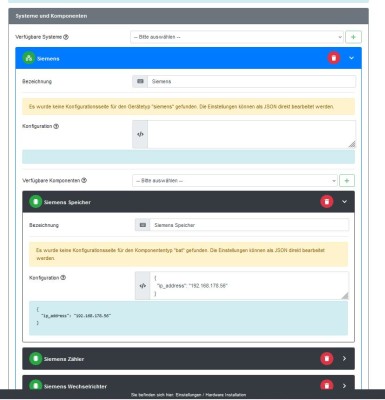
Task: Click the trash icon on Siemens Wechselrichter
Action: click(x=327, y=385)
